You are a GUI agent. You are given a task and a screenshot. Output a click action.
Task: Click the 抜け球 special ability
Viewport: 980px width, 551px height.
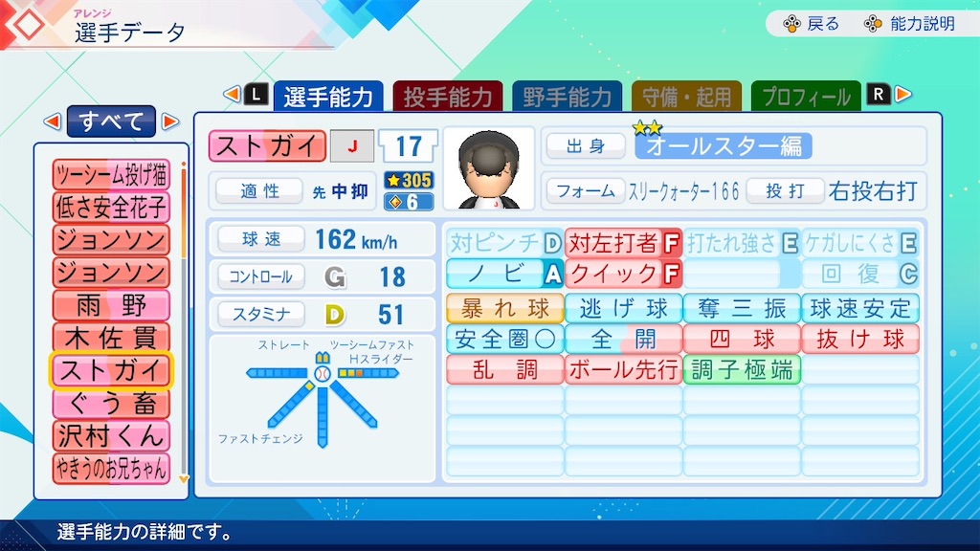pyautogui.click(x=860, y=339)
